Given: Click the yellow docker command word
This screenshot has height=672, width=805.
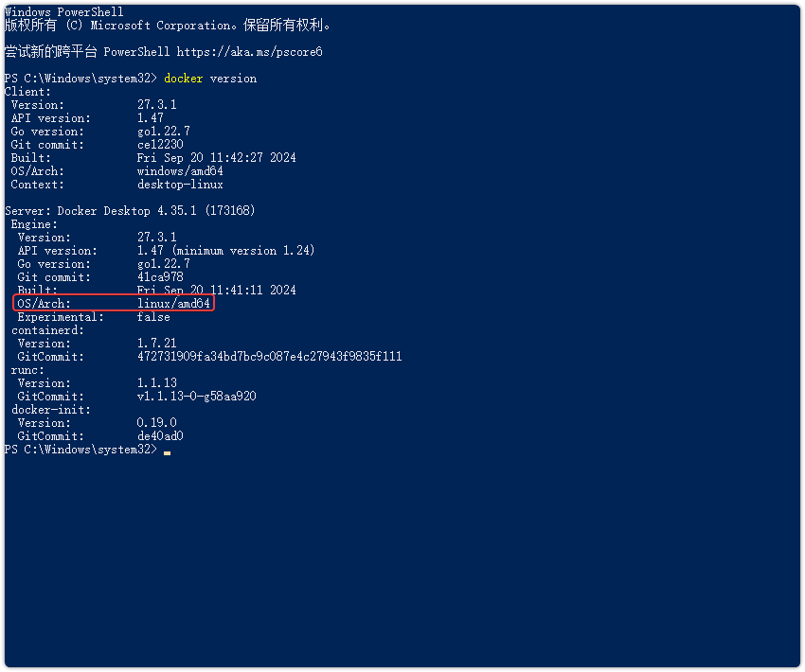Looking at the screenshot, I should (184, 79).
